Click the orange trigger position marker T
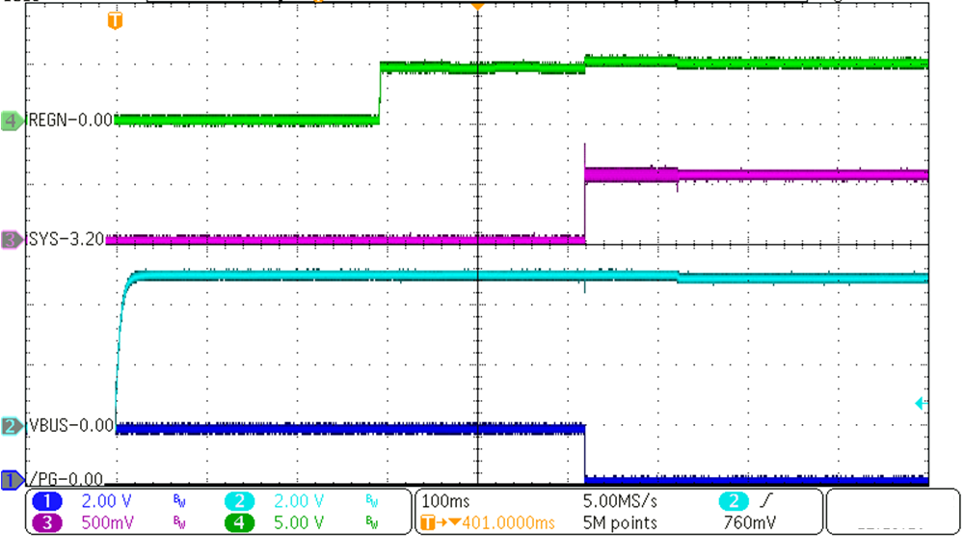Screen dimensions: 964x560 115,20
